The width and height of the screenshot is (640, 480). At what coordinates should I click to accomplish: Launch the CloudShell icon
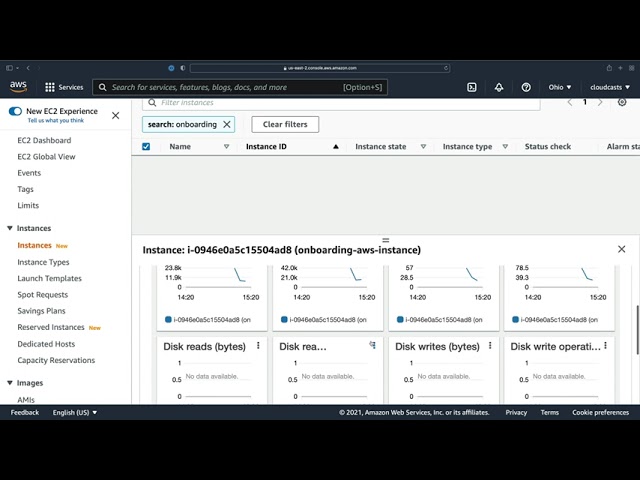pyautogui.click(x=472, y=87)
